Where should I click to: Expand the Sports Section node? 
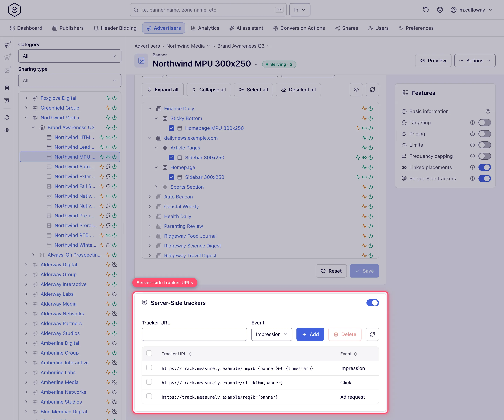pos(156,187)
